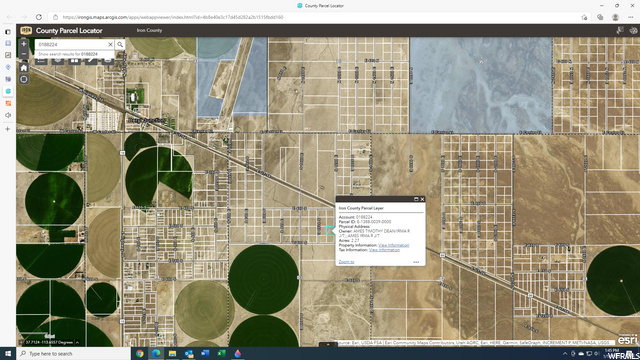Switch to the purple-icon vertical tab

8,79
